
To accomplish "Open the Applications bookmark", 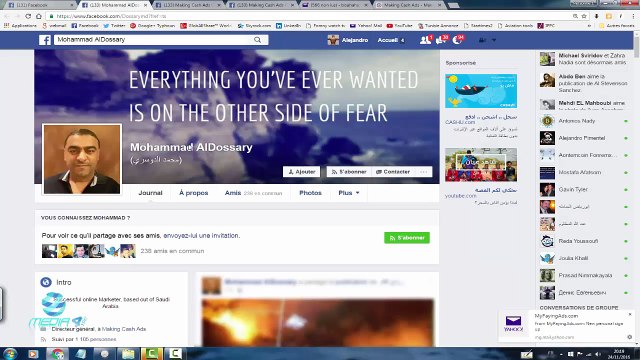I will [x=20, y=26].
